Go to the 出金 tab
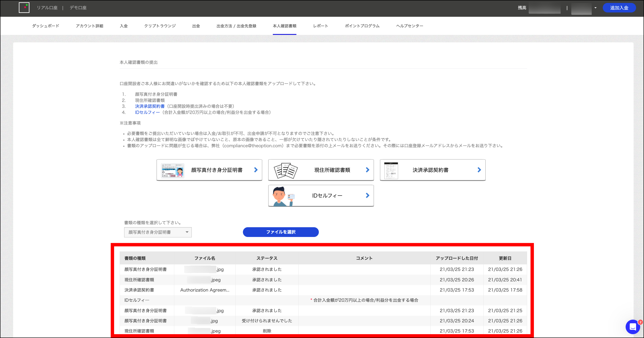Viewport: 644px width, 338px height. [196, 26]
